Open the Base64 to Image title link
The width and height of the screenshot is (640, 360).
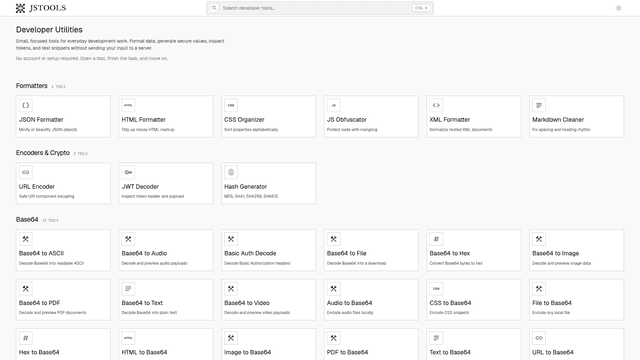[x=556, y=253]
